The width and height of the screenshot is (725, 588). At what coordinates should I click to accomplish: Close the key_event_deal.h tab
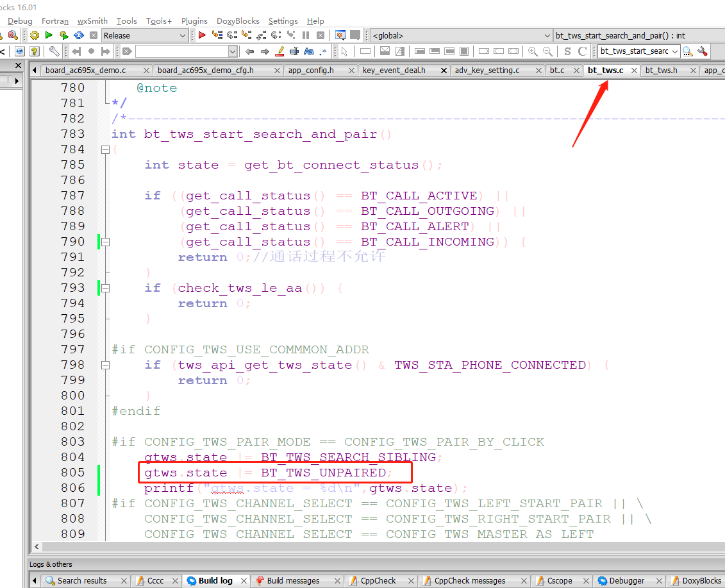pos(444,71)
